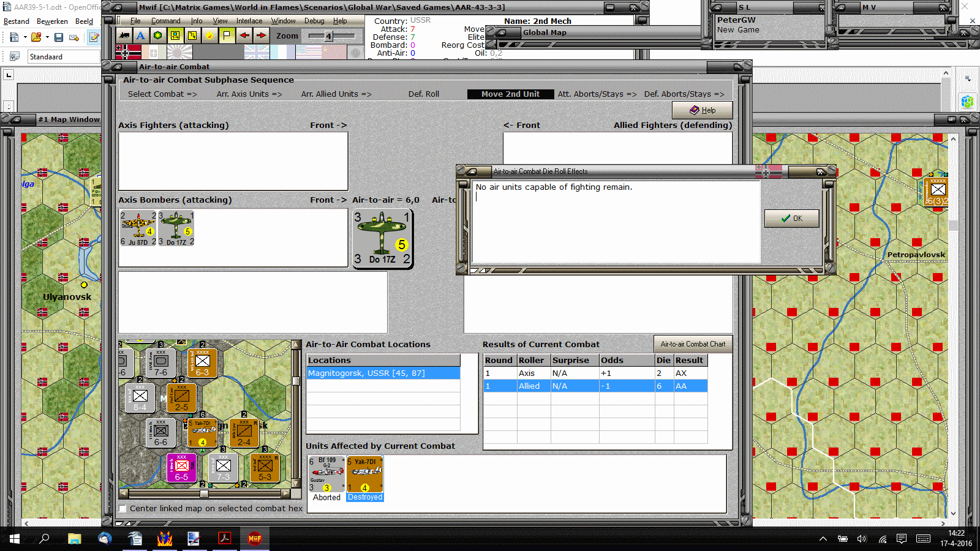Click the red left arrow toolbar icon

[244, 36]
